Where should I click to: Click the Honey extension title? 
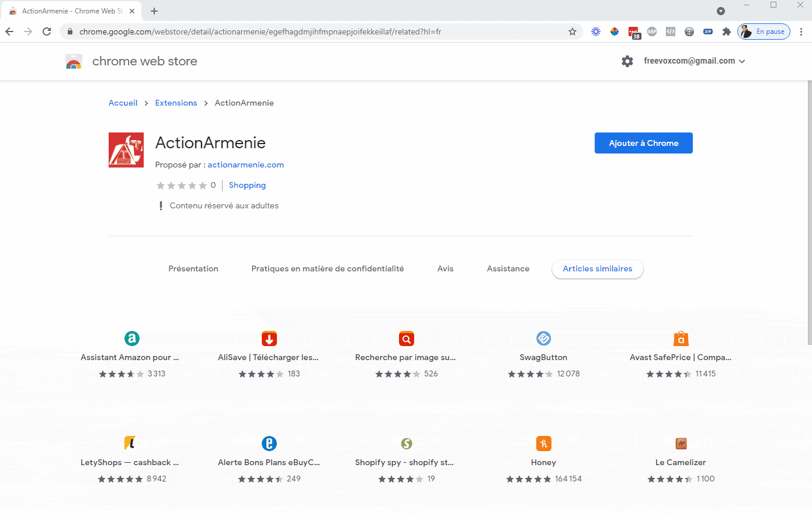543,462
